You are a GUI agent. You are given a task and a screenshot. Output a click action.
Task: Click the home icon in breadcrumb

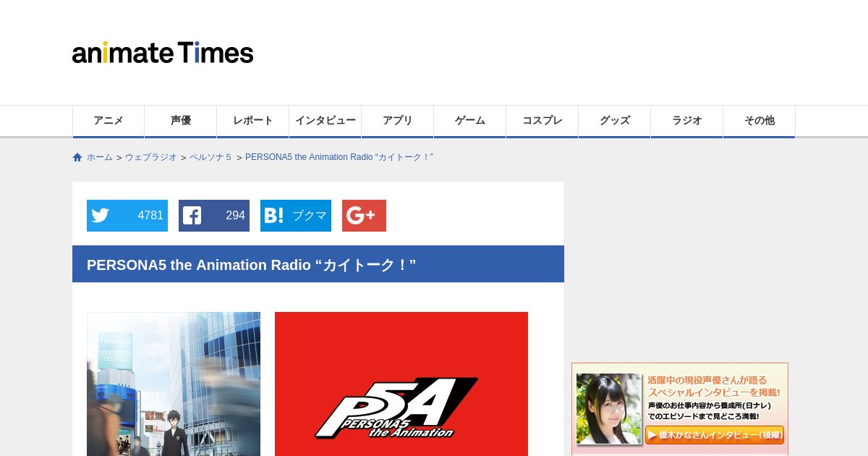(x=77, y=157)
